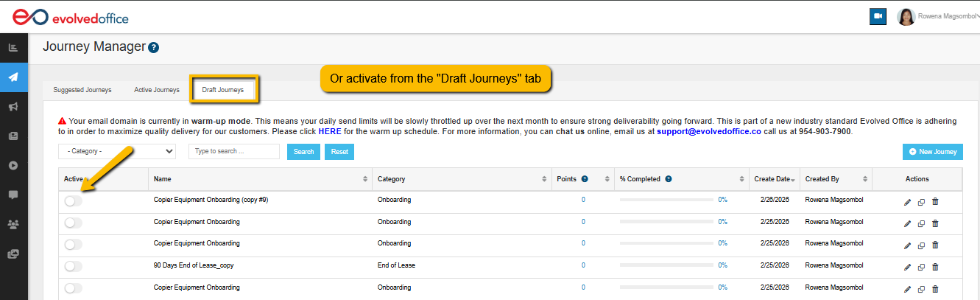The image size is (980, 300).
Task: Enable the last visible Copier Equipment Onboarding journey
Action: coord(73,288)
